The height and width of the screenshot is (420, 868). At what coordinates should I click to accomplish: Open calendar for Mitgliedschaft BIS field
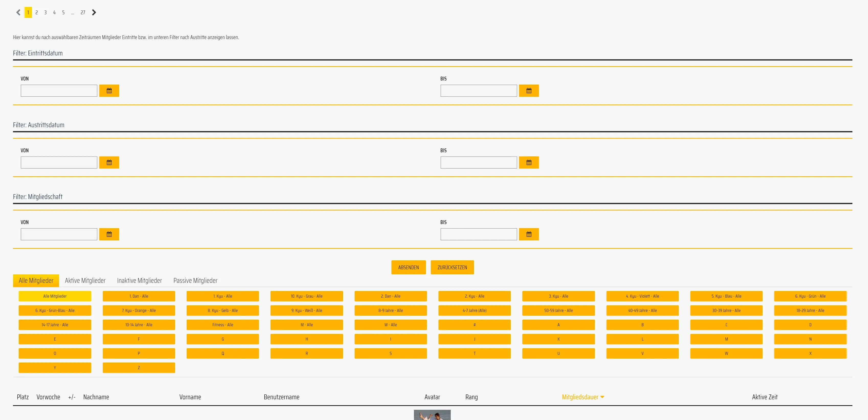point(529,234)
